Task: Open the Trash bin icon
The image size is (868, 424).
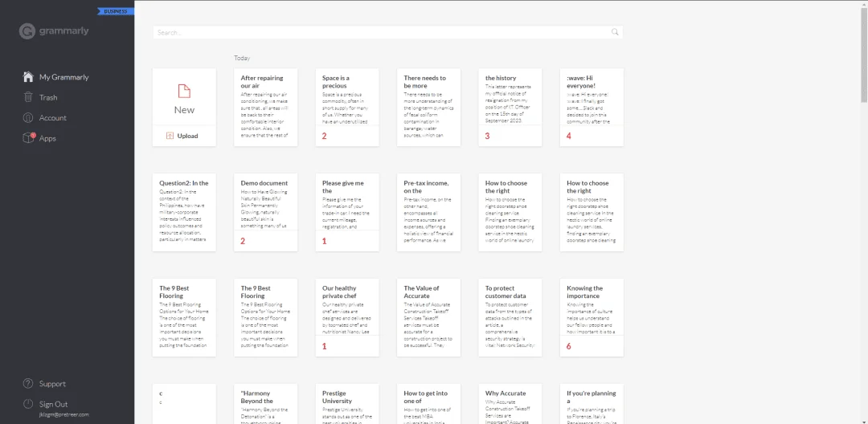Action: 27,97
